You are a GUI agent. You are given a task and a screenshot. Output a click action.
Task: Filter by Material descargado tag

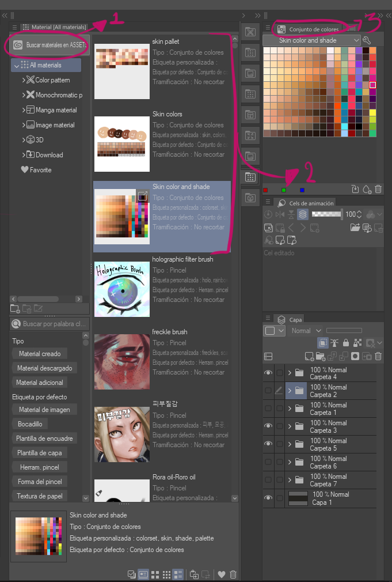click(x=44, y=368)
